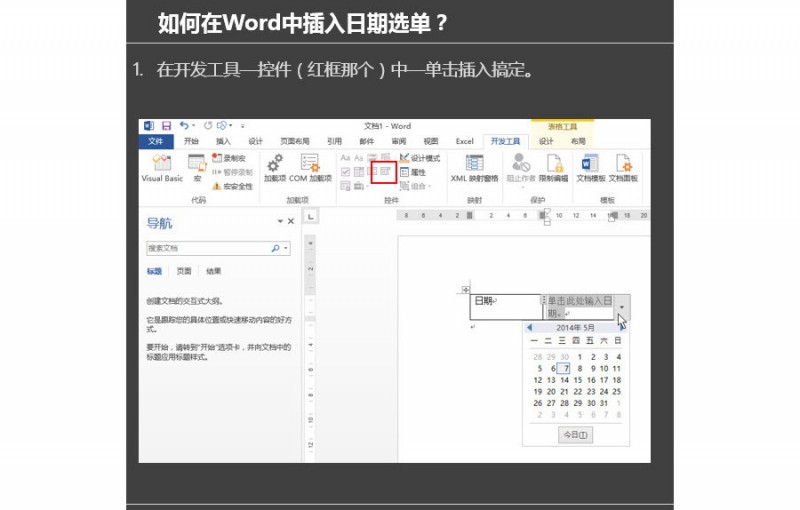The height and width of the screenshot is (510, 800).
Task: Click the Save icon in quick access toolbar
Action: tap(166, 125)
